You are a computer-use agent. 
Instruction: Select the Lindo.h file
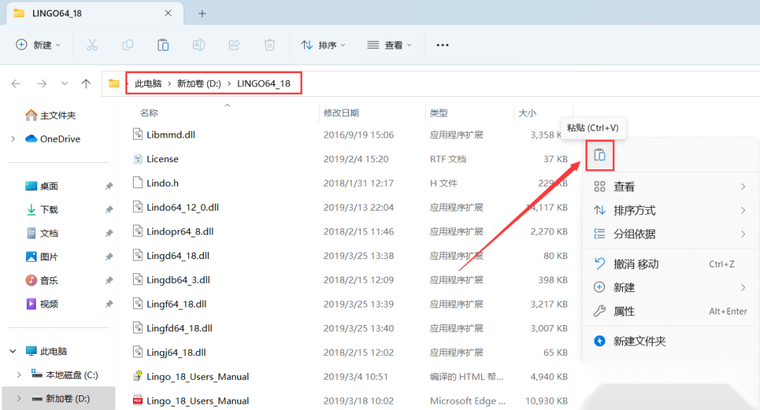pos(162,183)
